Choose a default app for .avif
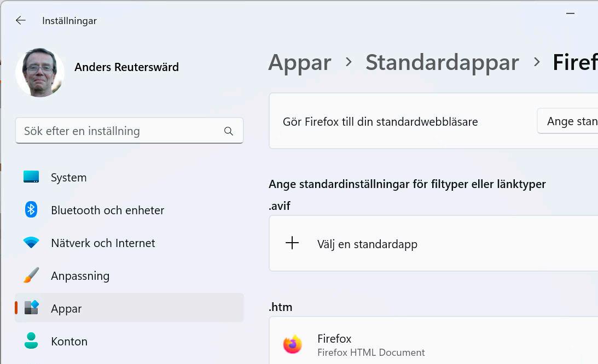598x364 pixels. 367,244
